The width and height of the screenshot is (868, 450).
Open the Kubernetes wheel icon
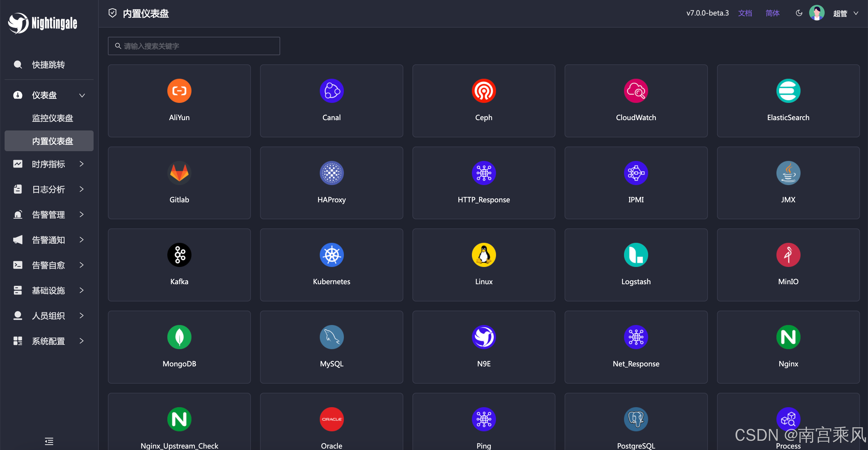[332, 255]
